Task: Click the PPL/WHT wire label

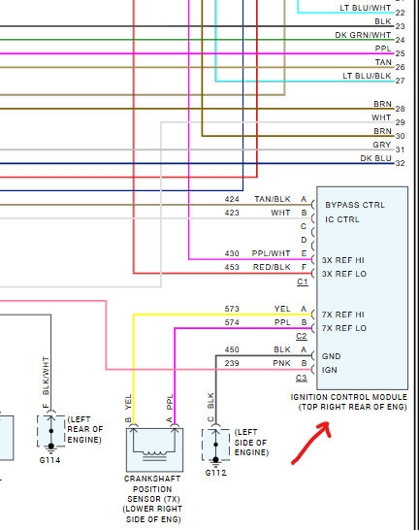Action: 271,253
